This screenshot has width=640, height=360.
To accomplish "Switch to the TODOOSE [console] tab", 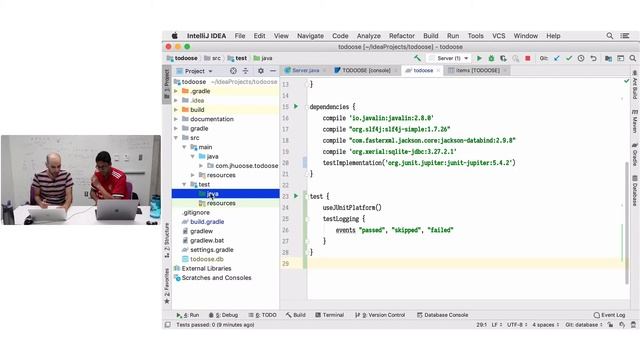I will click(366, 71).
